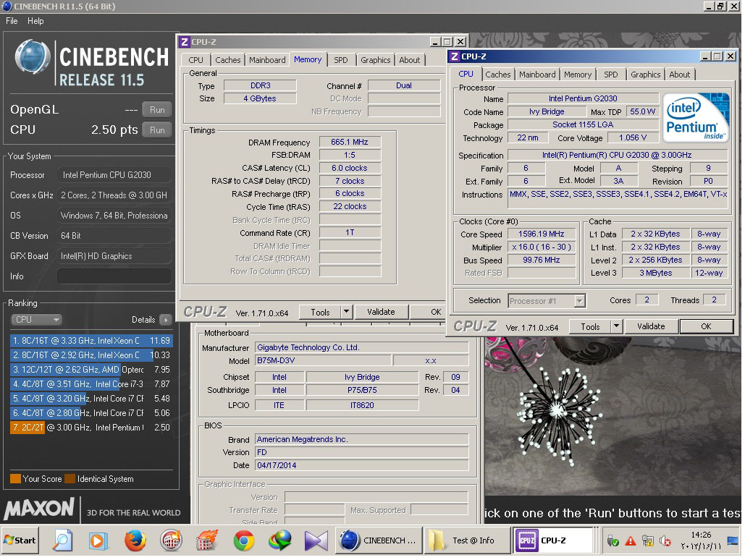
Task: Select Graphics tab in Memory CPU-Z window
Action: click(375, 60)
